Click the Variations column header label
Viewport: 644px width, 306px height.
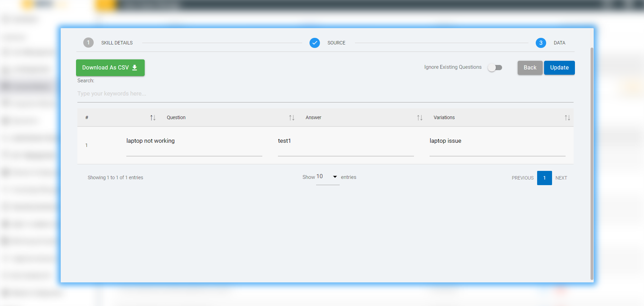[444, 117]
